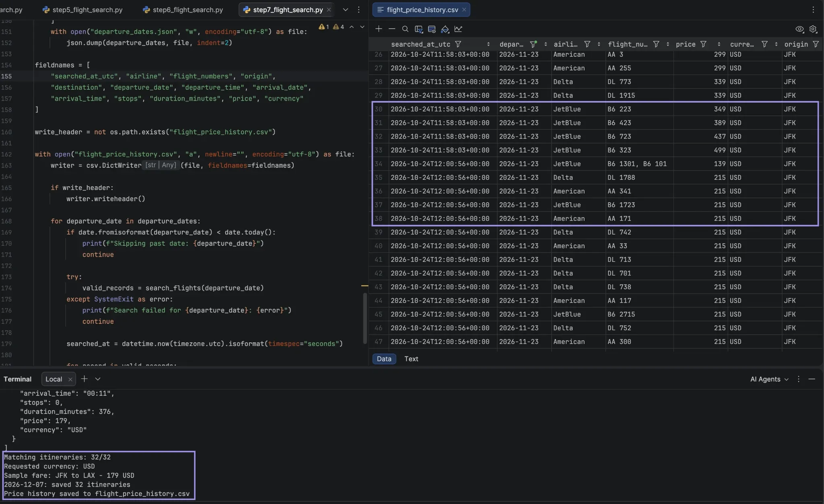Image resolution: width=824 pixels, height=504 pixels.
Task: Open the CSV table settings gear
Action: (x=813, y=29)
